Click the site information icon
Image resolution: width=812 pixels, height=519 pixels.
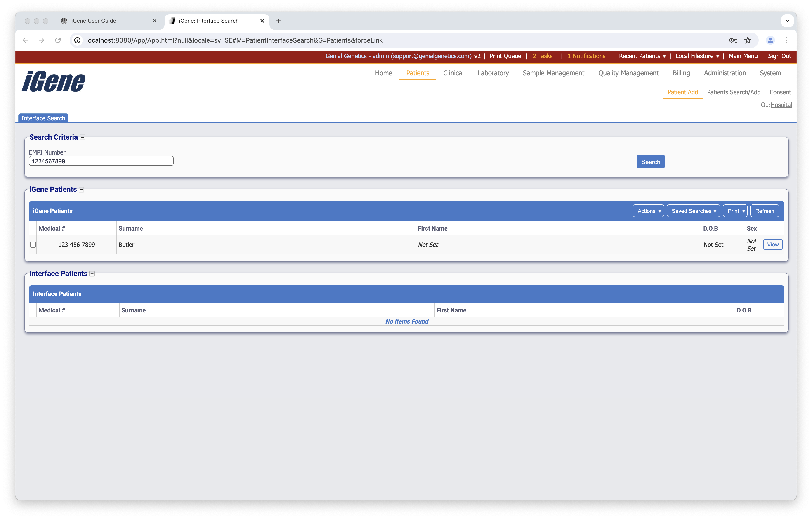[78, 40]
